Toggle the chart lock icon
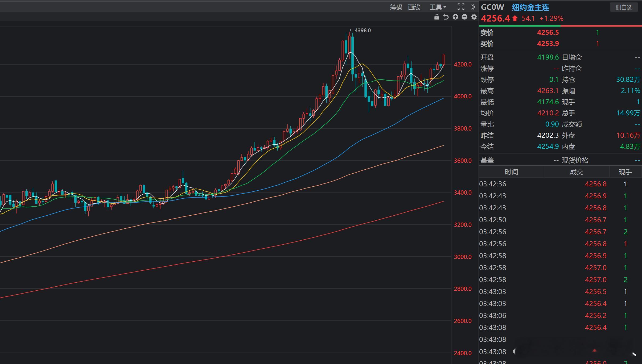 [437, 17]
